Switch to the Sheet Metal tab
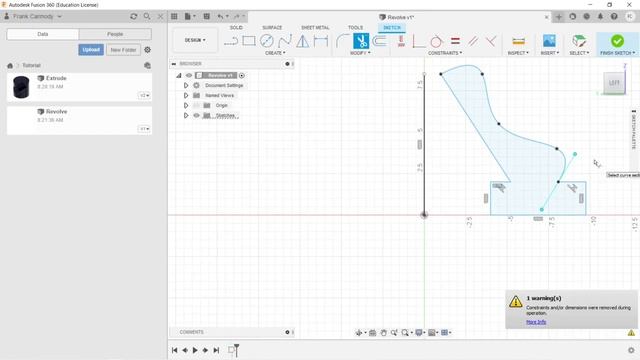 pyautogui.click(x=315, y=27)
